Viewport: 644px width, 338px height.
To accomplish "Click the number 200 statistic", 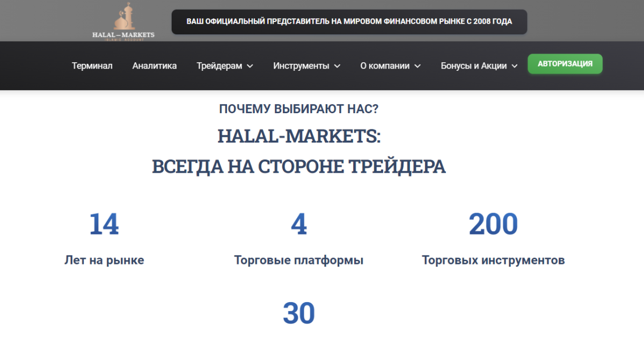I will (493, 224).
